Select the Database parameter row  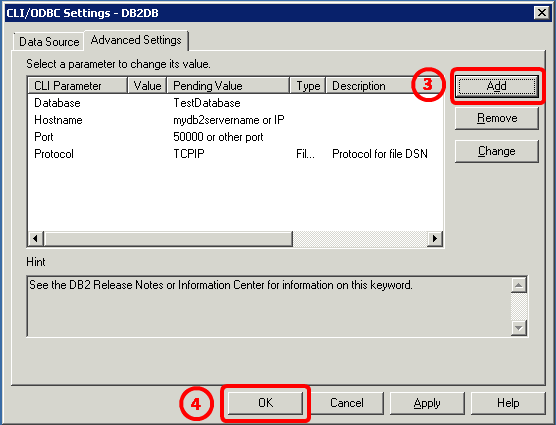235,103
